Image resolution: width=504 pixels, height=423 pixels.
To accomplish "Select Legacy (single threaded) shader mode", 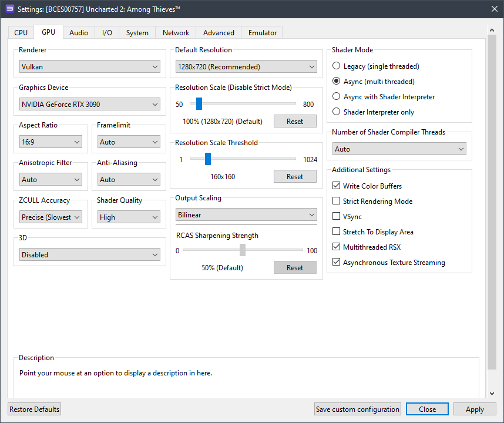I will click(337, 66).
